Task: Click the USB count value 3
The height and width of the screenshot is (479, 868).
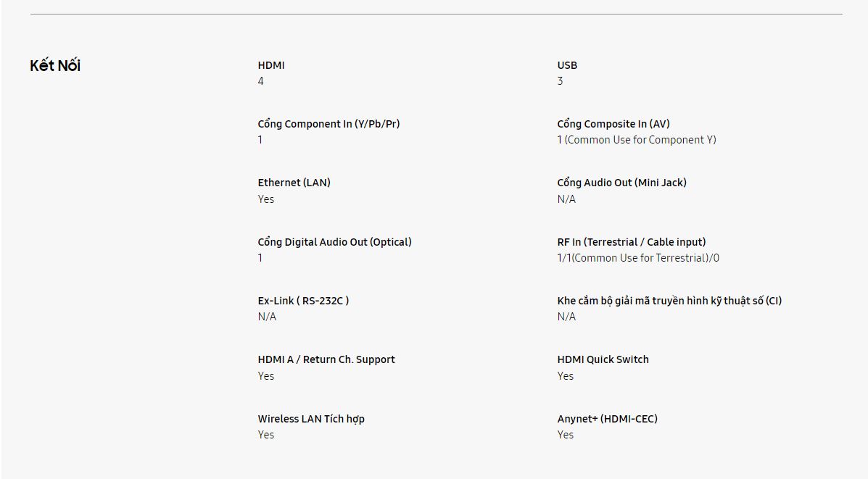Action: pos(560,81)
